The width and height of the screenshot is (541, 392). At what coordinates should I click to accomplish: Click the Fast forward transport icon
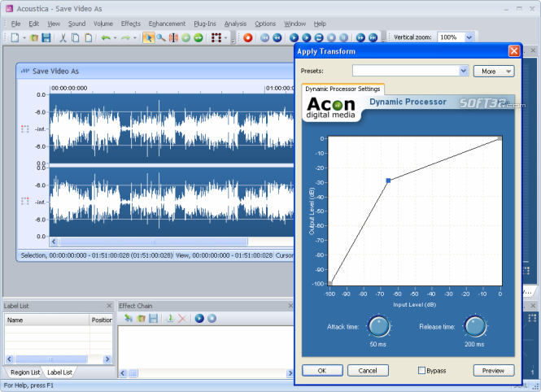click(x=360, y=37)
